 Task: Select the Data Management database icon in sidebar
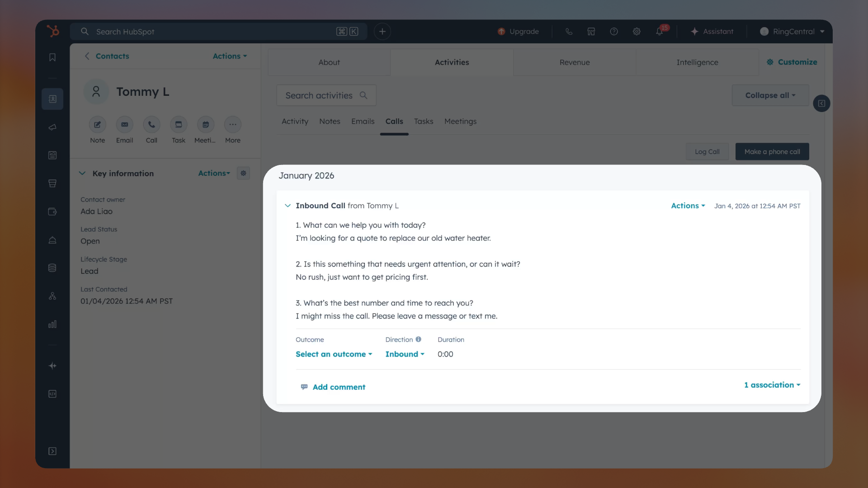tap(52, 268)
